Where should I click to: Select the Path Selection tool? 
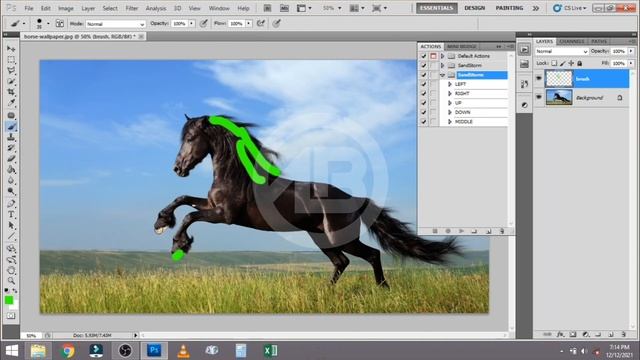pos(11,225)
